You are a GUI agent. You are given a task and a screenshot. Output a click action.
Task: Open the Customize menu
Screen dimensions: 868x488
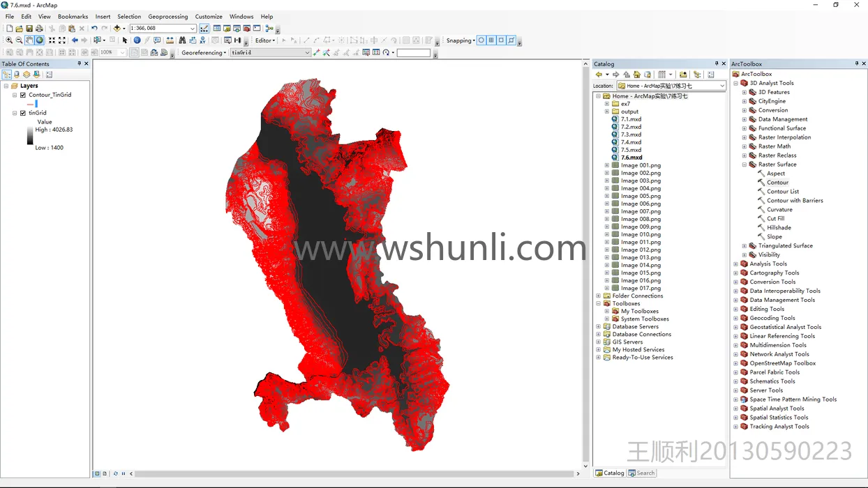[209, 17]
